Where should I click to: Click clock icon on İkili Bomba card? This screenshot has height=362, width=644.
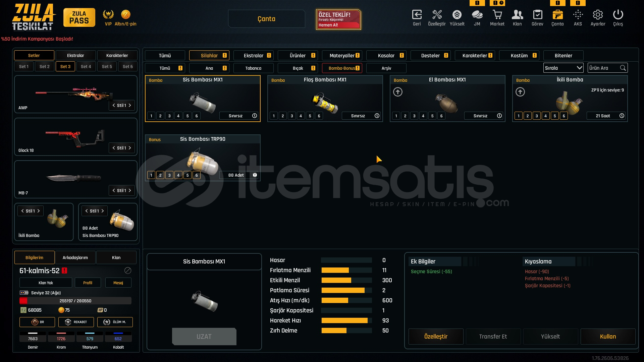click(x=622, y=116)
